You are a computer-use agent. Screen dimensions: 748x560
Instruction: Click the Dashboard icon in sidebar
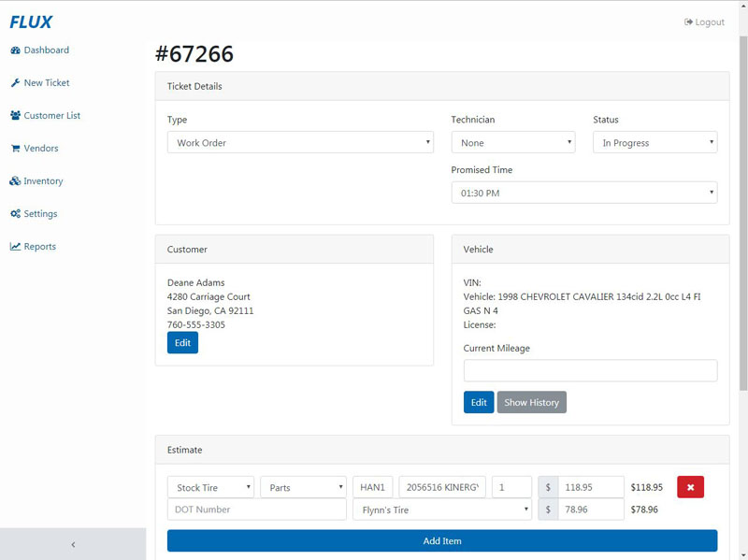click(x=15, y=50)
